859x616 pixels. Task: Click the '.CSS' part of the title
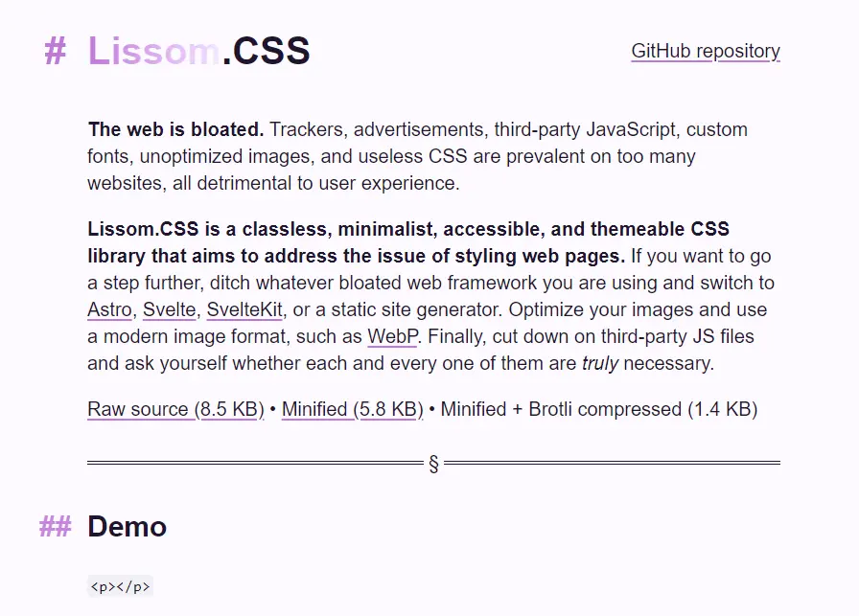267,51
